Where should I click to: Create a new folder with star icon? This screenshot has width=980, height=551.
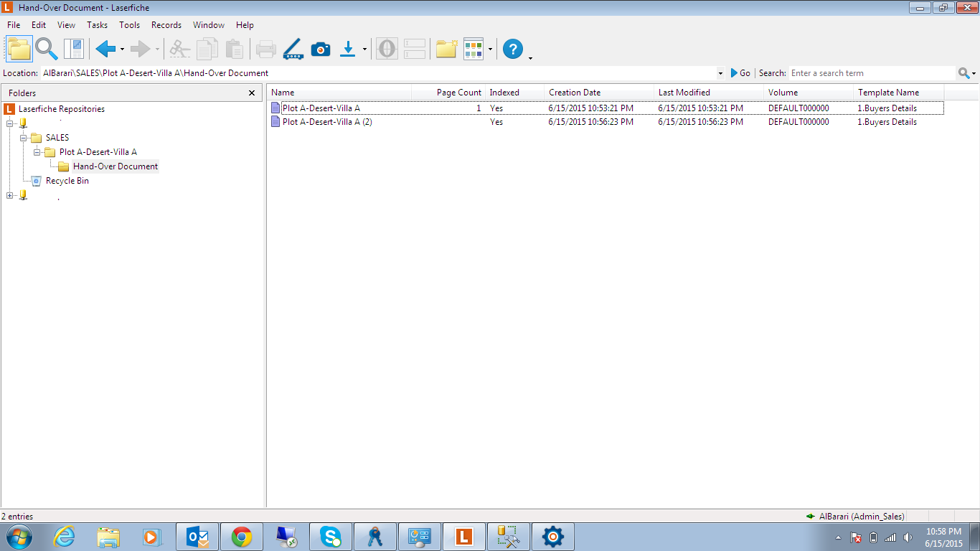point(446,49)
